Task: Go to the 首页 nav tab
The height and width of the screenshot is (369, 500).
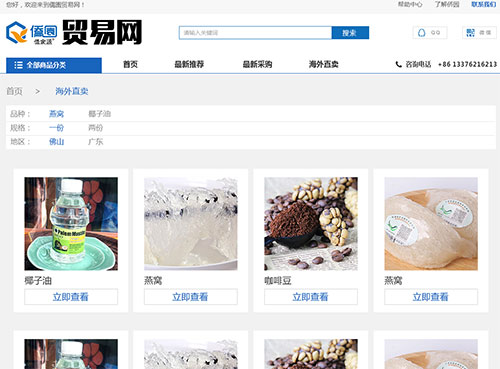Action: 130,64
